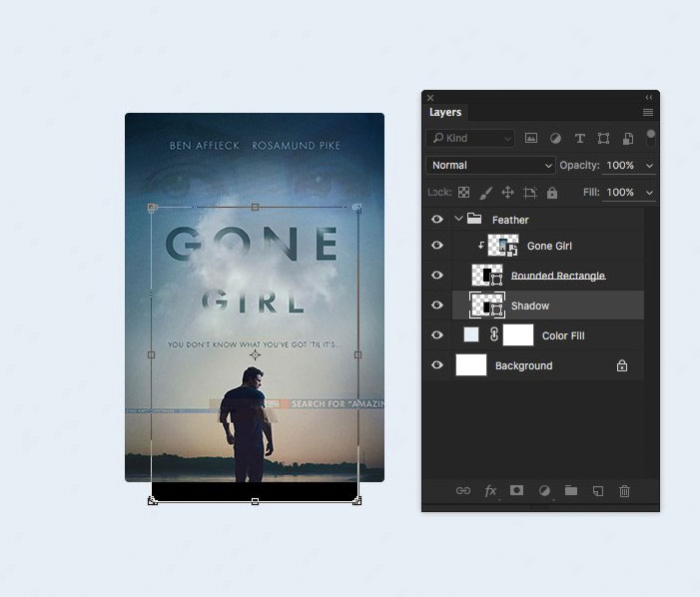Screen dimensions: 700x597
Task: Add a layer style fx
Action: point(490,491)
